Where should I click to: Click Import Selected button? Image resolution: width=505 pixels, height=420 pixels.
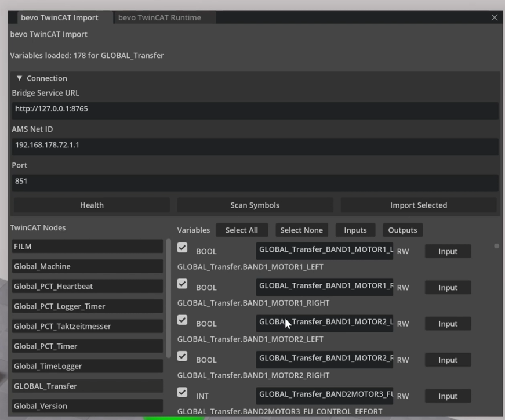pyautogui.click(x=419, y=205)
